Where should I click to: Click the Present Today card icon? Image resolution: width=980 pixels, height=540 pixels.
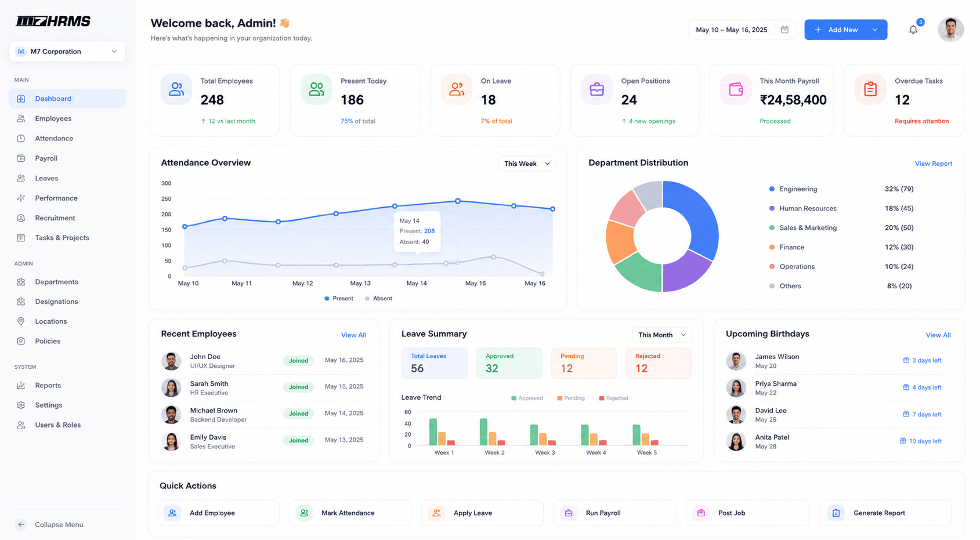[316, 89]
